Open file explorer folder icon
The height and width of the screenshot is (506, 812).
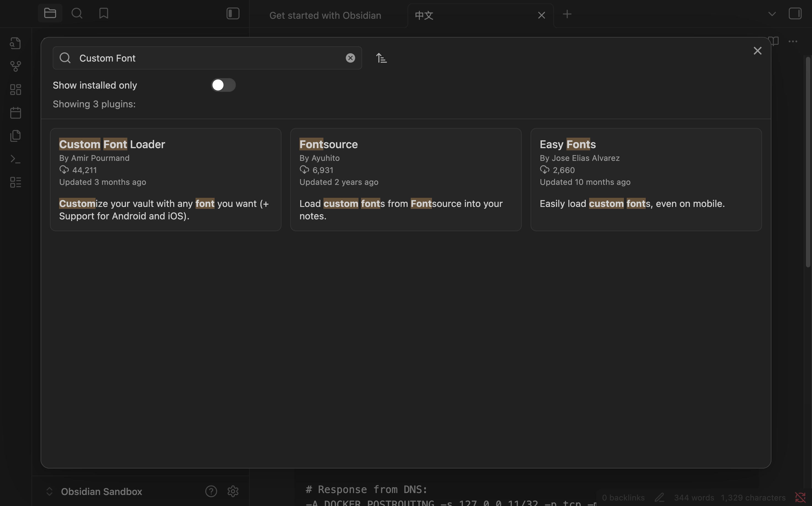tap(50, 14)
